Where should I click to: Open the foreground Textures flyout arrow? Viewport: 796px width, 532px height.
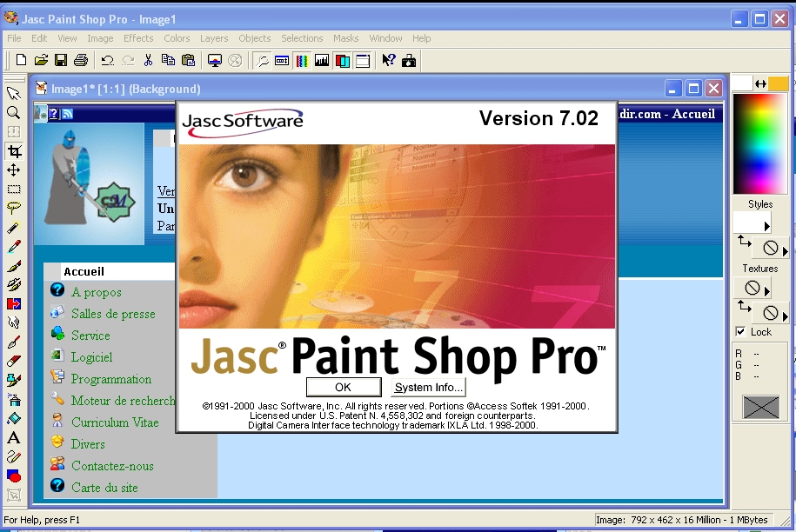[766, 291]
